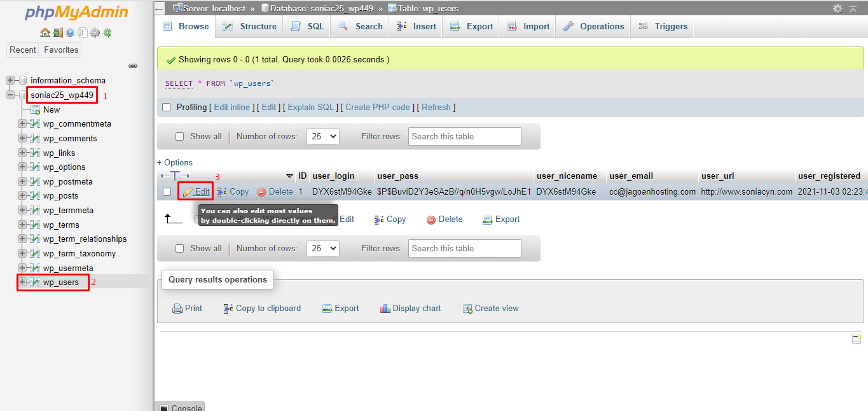Click the Edit inline link
The height and width of the screenshot is (411, 868).
coord(232,108)
